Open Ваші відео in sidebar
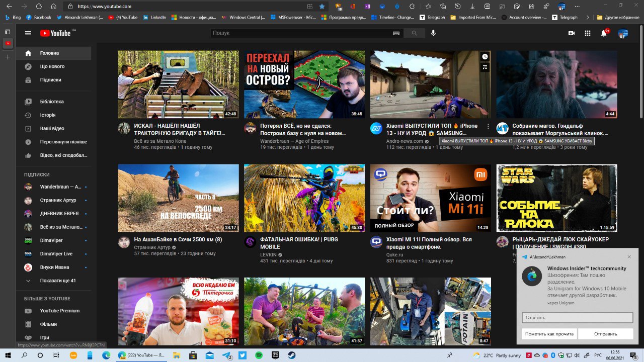644x362 pixels. pyautogui.click(x=54, y=129)
